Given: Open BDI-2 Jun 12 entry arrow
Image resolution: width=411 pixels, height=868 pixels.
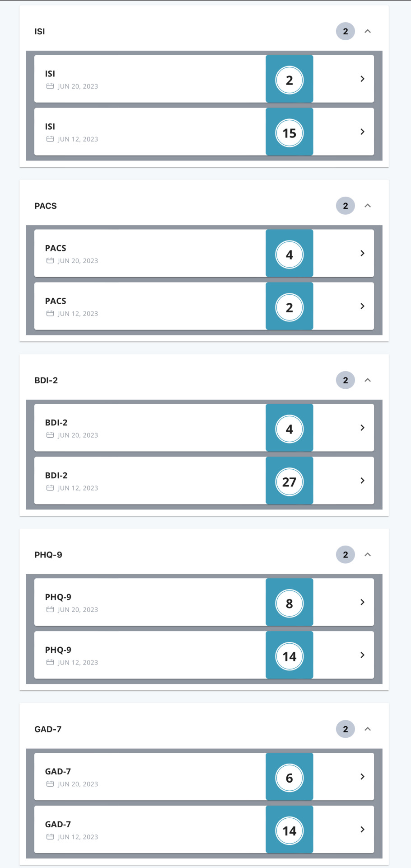Looking at the screenshot, I should click(362, 481).
